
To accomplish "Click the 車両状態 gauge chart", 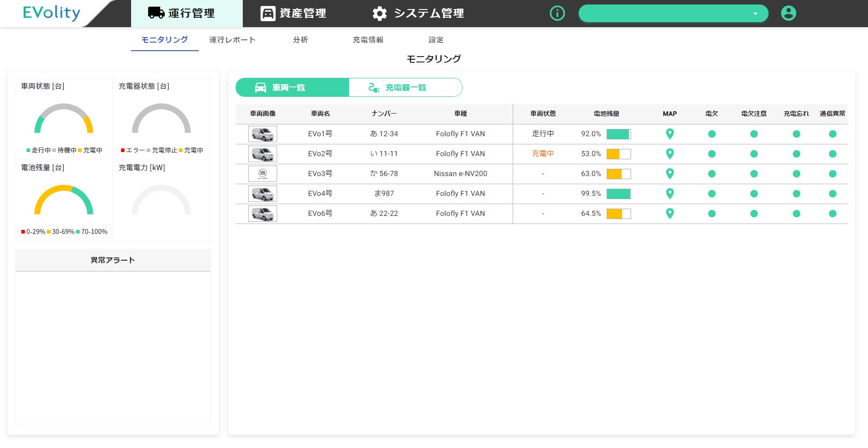I will [64, 118].
